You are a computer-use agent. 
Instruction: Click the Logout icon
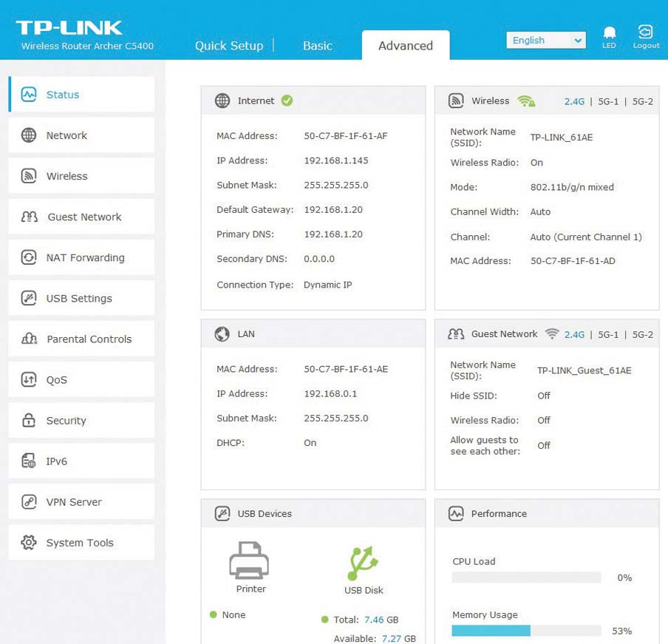645,32
